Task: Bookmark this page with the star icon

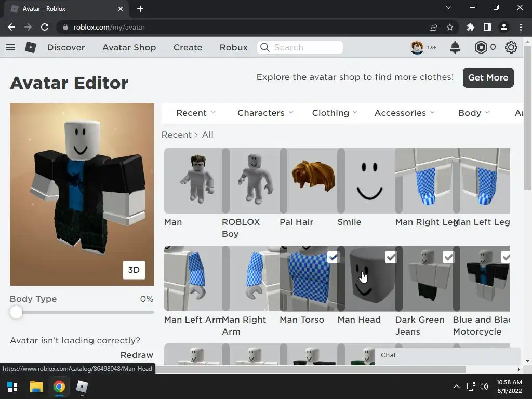Action: point(450,27)
